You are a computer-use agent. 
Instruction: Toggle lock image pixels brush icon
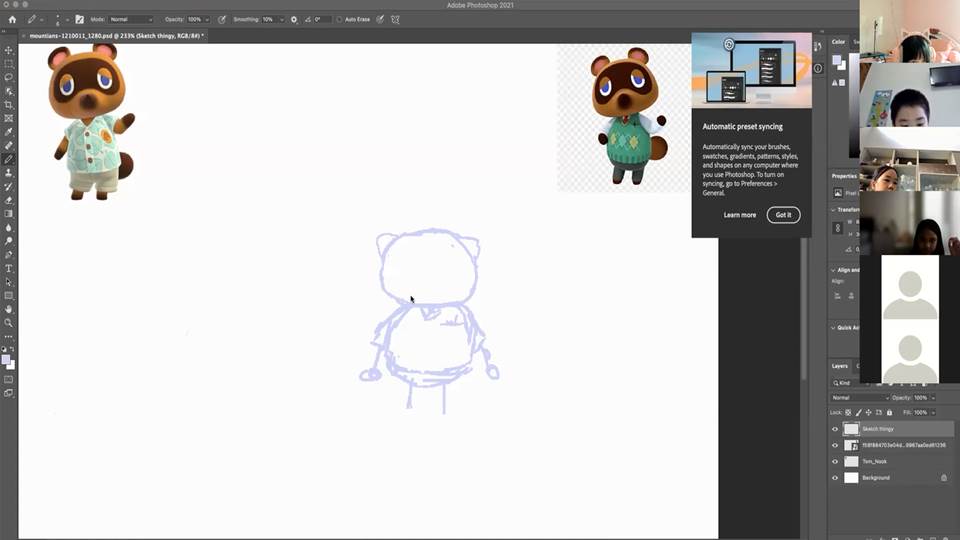[x=858, y=413]
